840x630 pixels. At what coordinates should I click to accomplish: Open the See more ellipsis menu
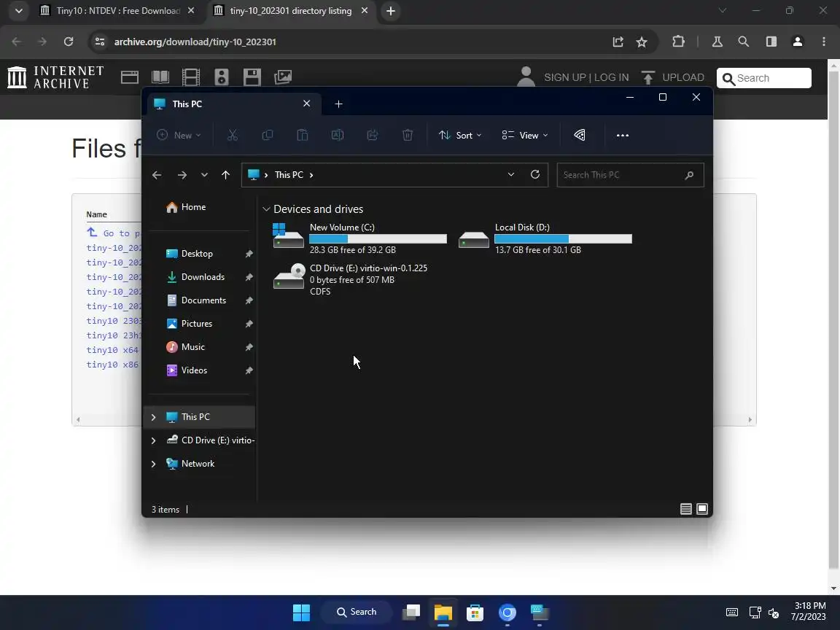(x=623, y=136)
